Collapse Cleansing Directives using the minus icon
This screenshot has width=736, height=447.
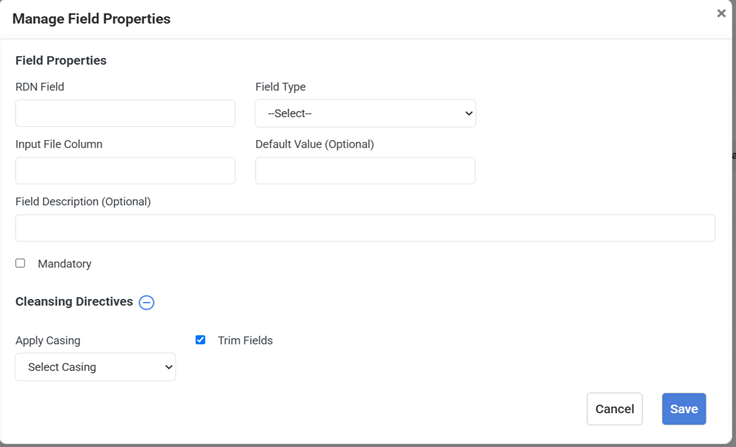[146, 302]
